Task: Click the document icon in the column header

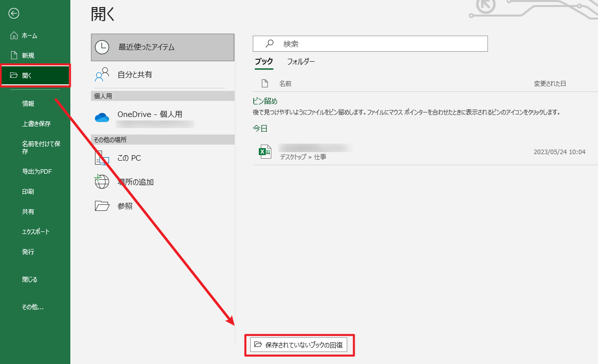Action: pyautogui.click(x=265, y=83)
